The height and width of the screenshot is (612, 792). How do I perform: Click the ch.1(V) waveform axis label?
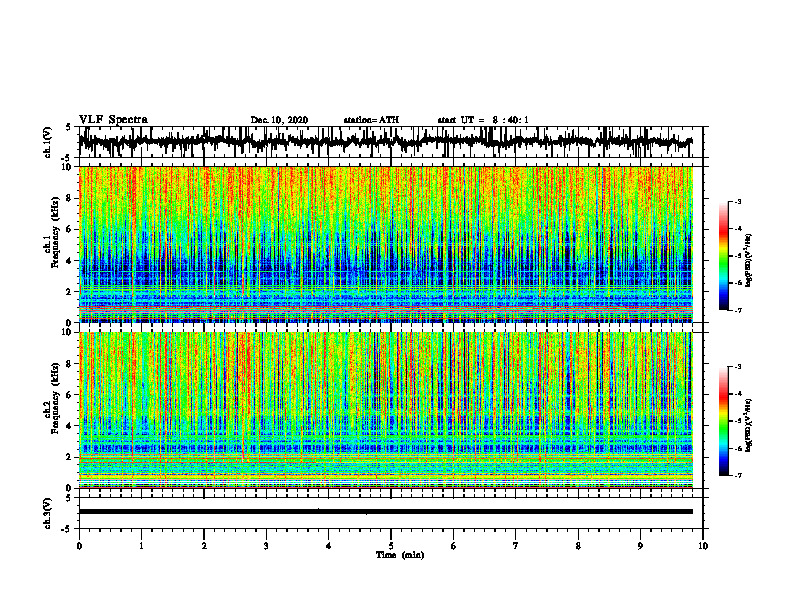click(x=48, y=142)
